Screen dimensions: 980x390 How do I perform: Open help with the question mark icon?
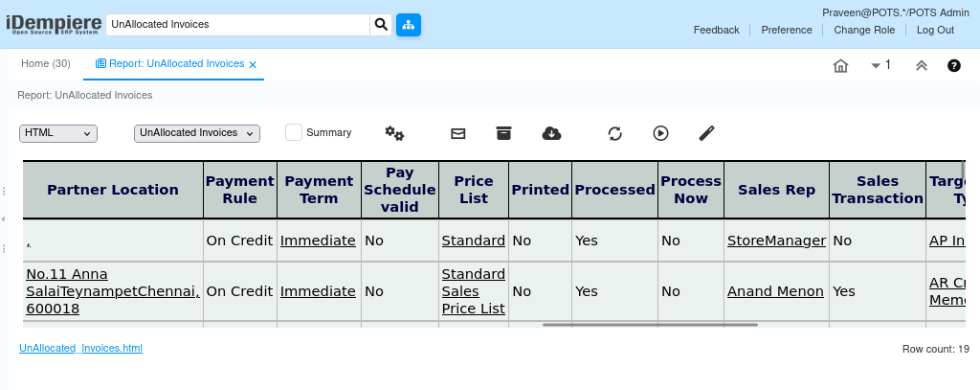point(954,65)
